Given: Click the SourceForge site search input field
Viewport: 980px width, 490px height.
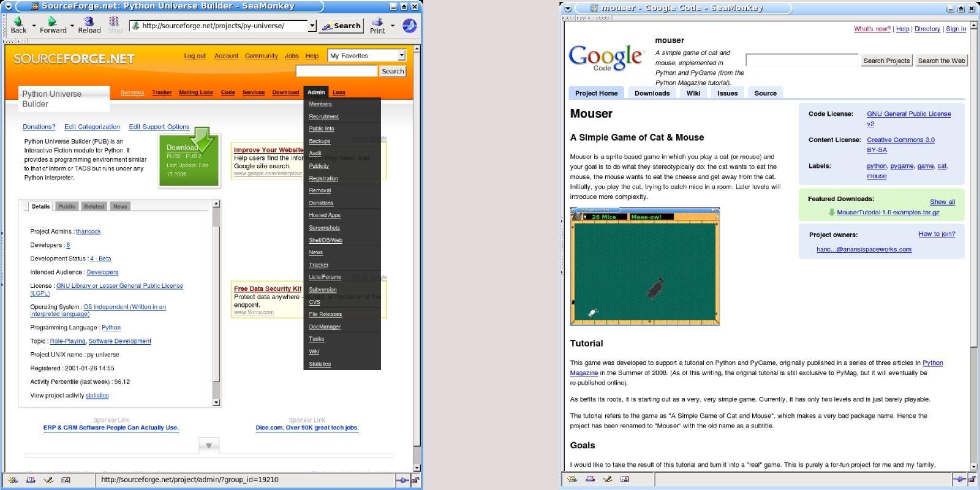Looking at the screenshot, I should (336, 71).
